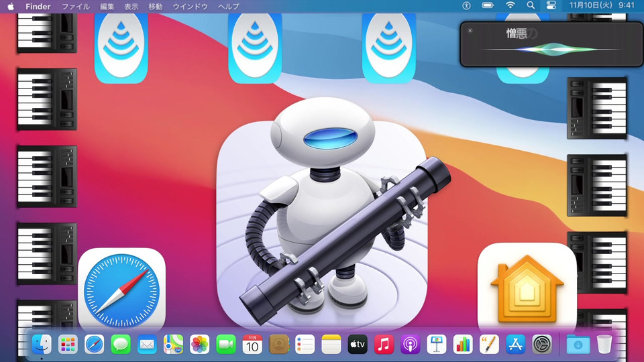Open the 表示 menu

click(x=131, y=6)
